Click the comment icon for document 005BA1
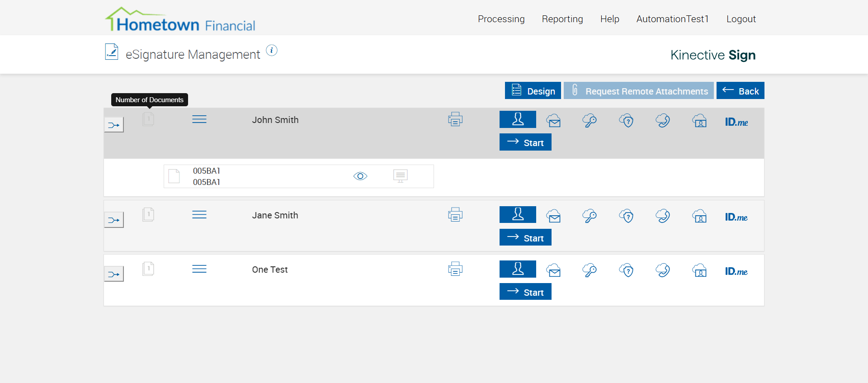The height and width of the screenshot is (383, 868). [x=401, y=176]
